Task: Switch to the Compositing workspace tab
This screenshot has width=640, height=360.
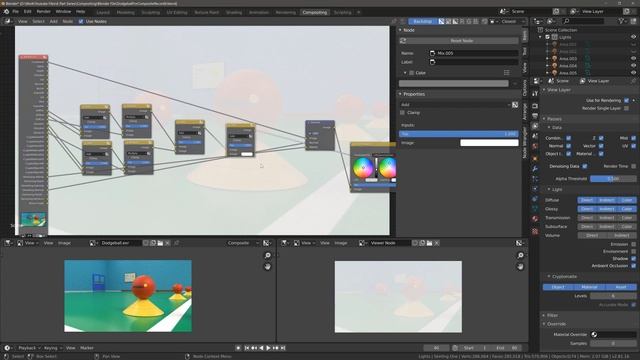Action: pyautogui.click(x=315, y=12)
